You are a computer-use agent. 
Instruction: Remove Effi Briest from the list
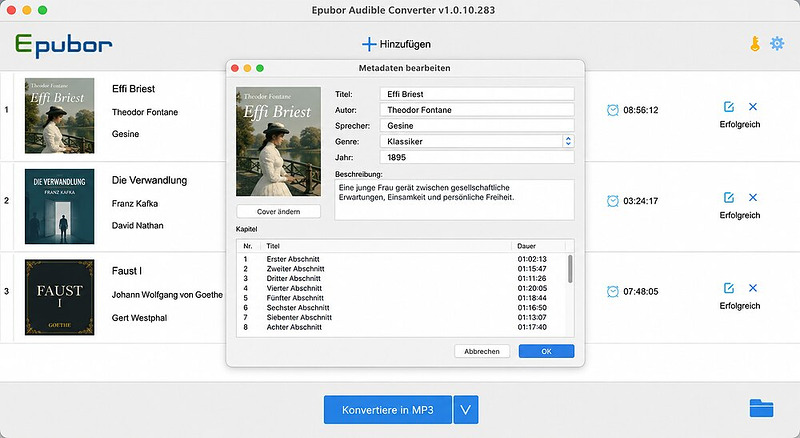(753, 107)
